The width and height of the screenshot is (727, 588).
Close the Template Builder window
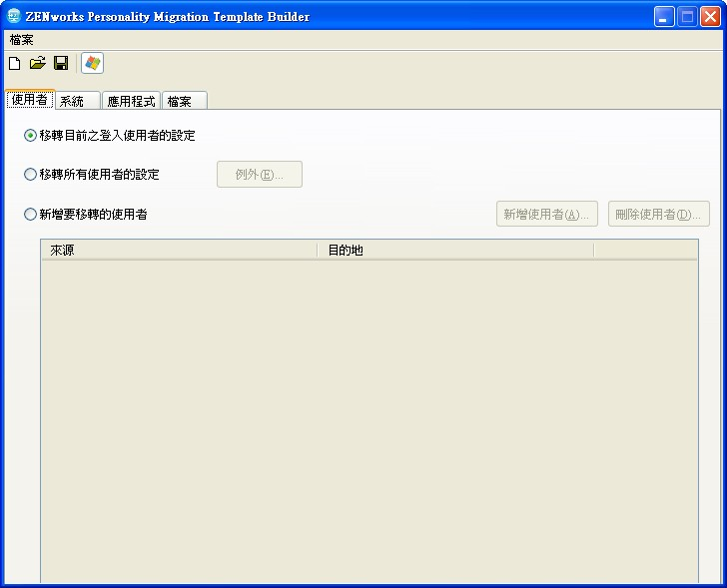pyautogui.click(x=710, y=17)
